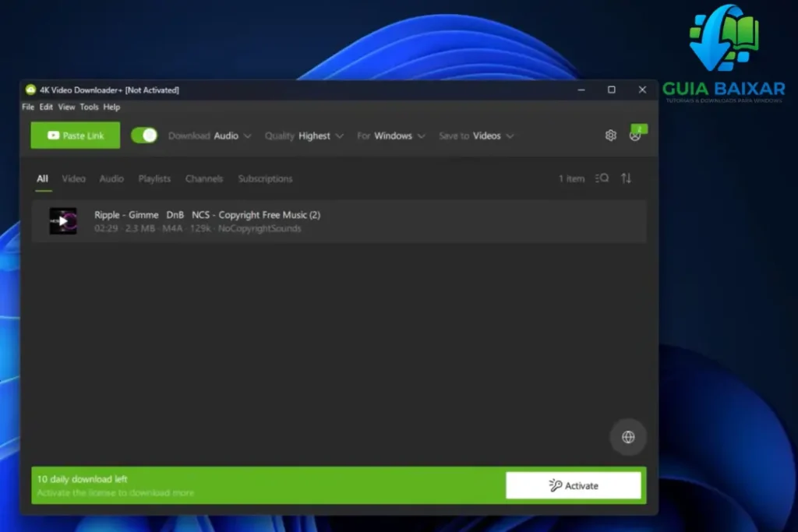Minimize the 4K Video Downloader+ window

[581, 90]
